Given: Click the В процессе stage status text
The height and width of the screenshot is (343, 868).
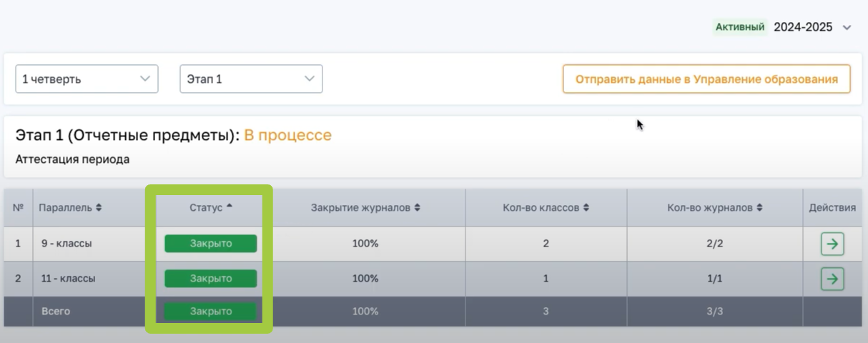Looking at the screenshot, I should (287, 135).
